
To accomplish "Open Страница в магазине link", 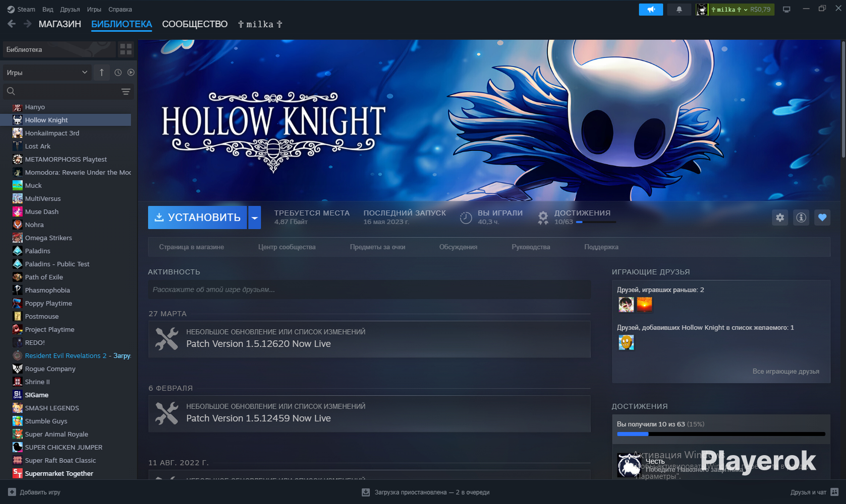I will pos(192,247).
